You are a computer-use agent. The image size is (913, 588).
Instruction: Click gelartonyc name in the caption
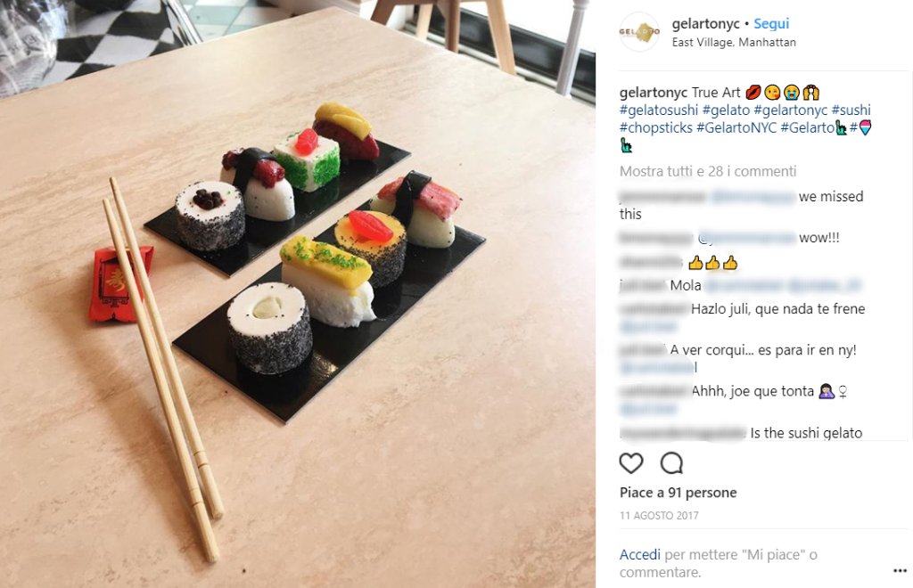654,93
